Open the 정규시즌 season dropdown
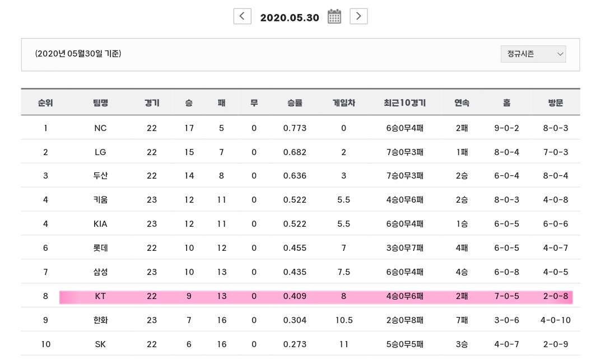Screen dimensions: 605x364 click(x=533, y=54)
